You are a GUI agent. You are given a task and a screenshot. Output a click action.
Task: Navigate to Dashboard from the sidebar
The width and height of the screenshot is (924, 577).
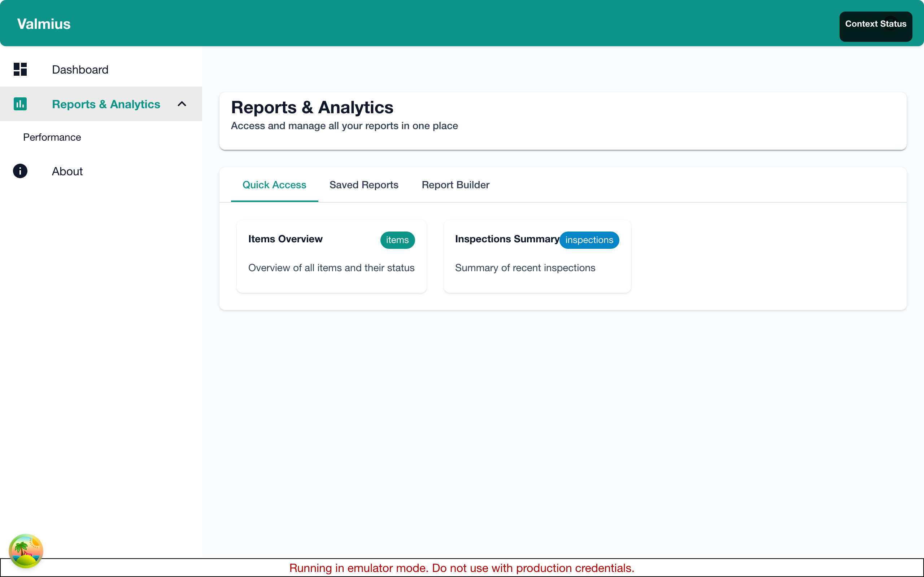pyautogui.click(x=80, y=70)
